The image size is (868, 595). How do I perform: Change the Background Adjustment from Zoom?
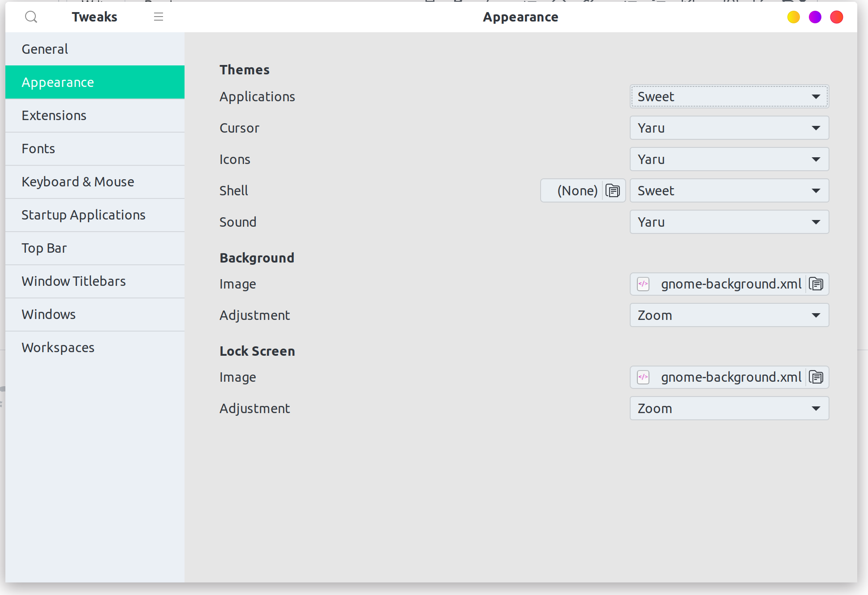[x=729, y=315]
